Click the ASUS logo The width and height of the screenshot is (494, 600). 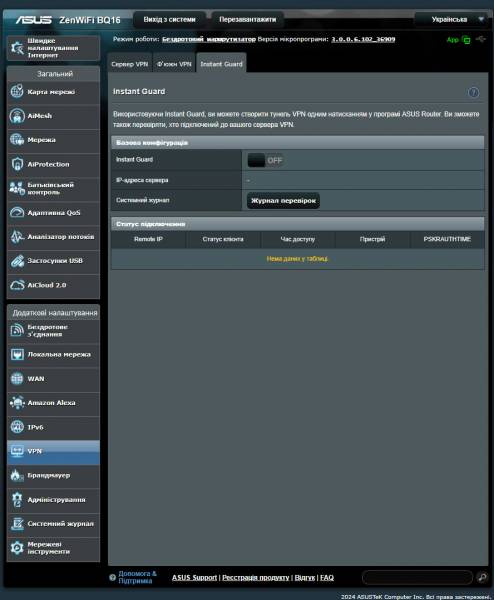point(34,20)
